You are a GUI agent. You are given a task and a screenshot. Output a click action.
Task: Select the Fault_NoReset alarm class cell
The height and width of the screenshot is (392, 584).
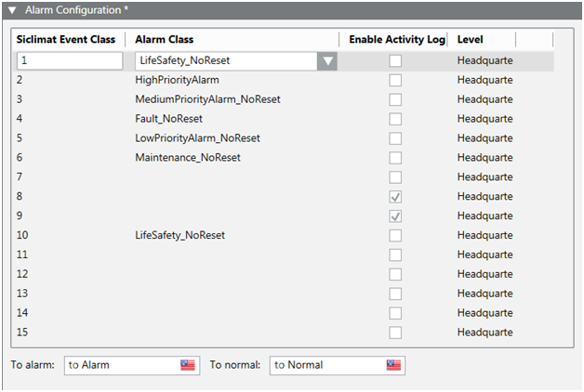click(168, 119)
